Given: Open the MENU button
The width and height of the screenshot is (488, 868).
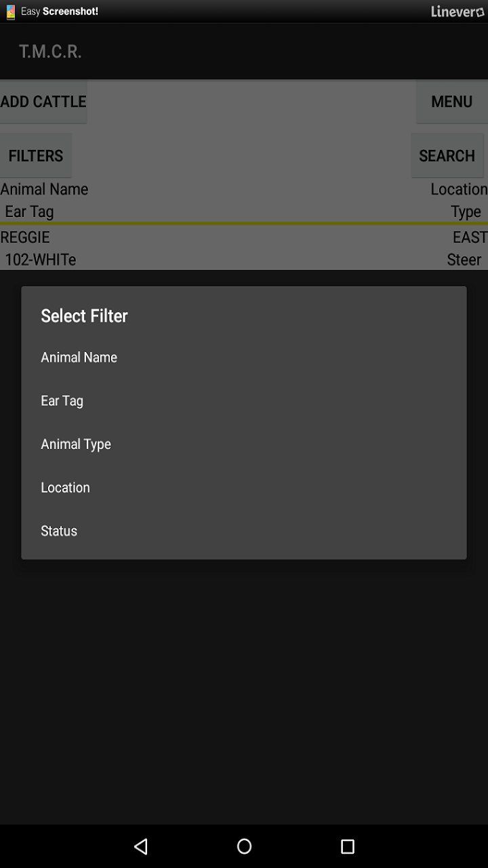Looking at the screenshot, I should click(x=451, y=102).
